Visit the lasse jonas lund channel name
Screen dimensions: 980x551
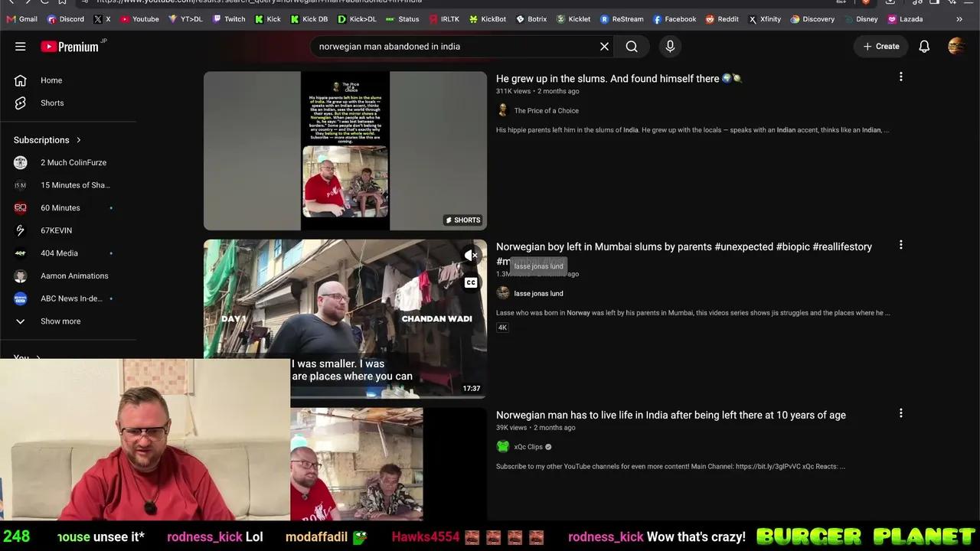538,294
